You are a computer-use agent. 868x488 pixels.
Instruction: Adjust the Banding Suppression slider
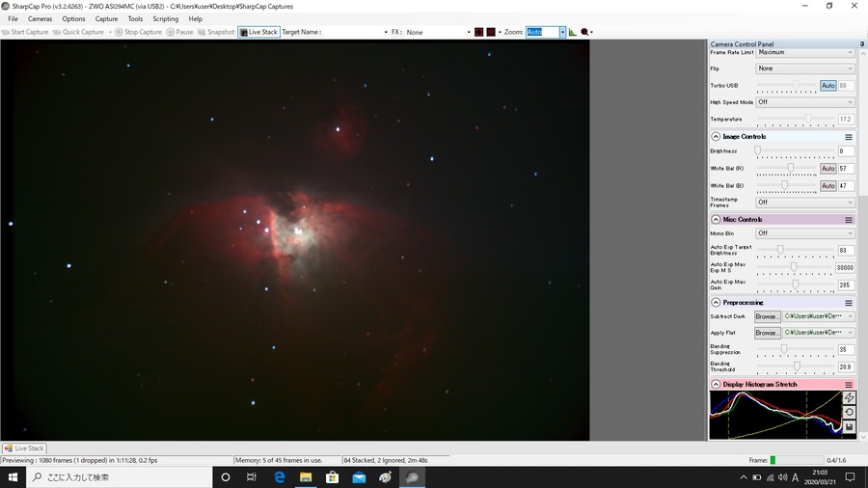point(784,348)
